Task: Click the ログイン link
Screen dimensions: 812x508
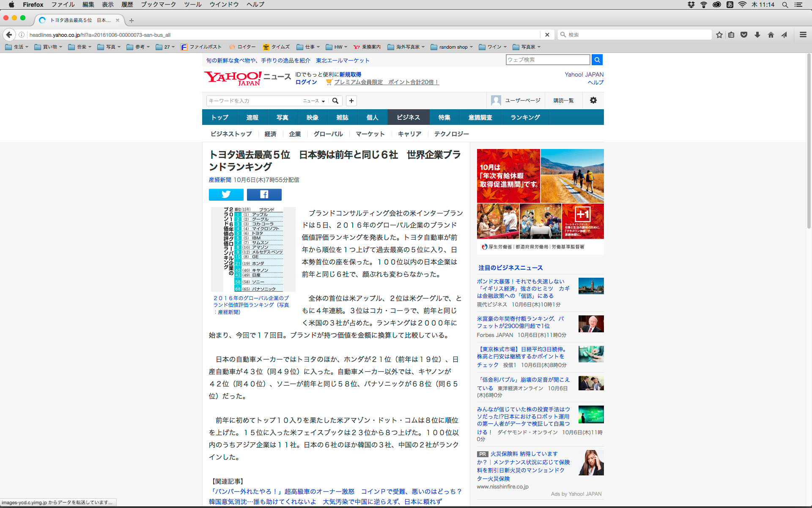Action: pos(306,82)
